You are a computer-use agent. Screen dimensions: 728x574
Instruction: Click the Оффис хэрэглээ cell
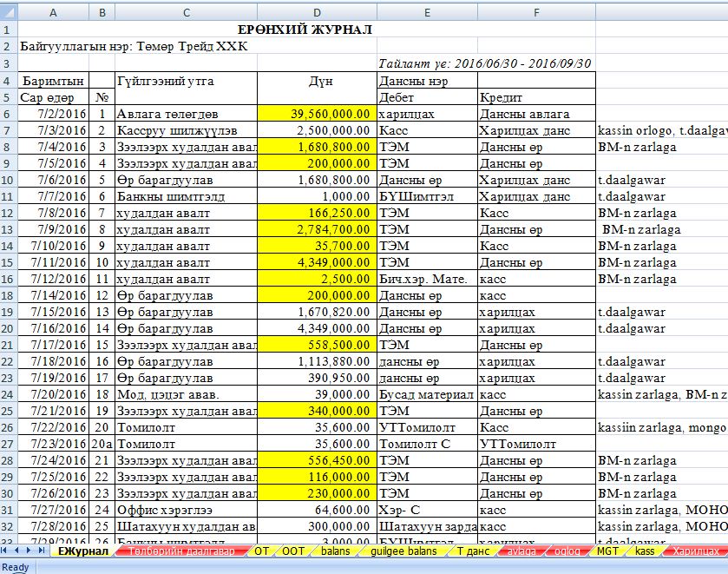tap(187, 510)
